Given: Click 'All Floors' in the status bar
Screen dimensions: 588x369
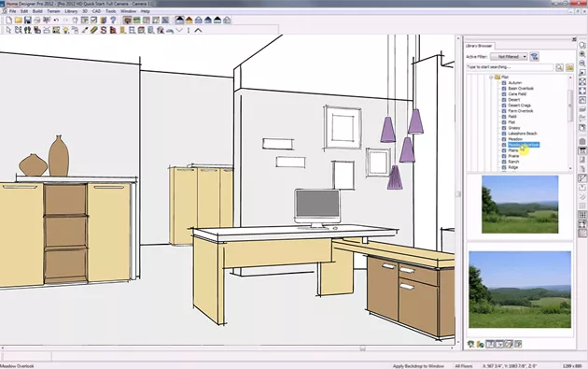Looking at the screenshot, I should 463,365.
